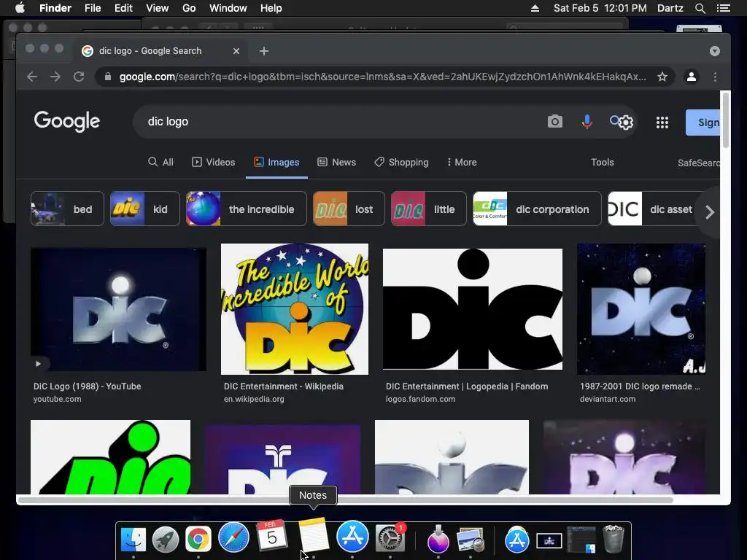The height and width of the screenshot is (560, 747).
Task: Close the dic logo search tab
Action: pos(236,51)
